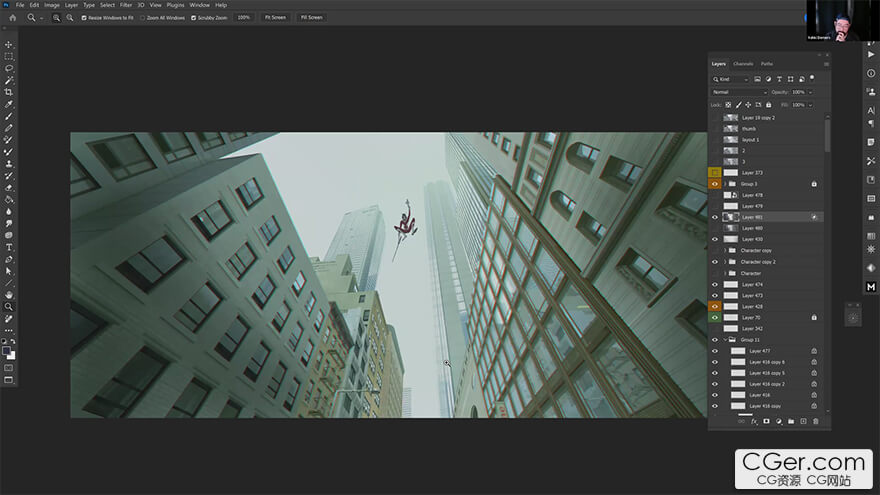Screen dimensions: 880x495
Task: Select the Pen tool
Action: [8, 259]
